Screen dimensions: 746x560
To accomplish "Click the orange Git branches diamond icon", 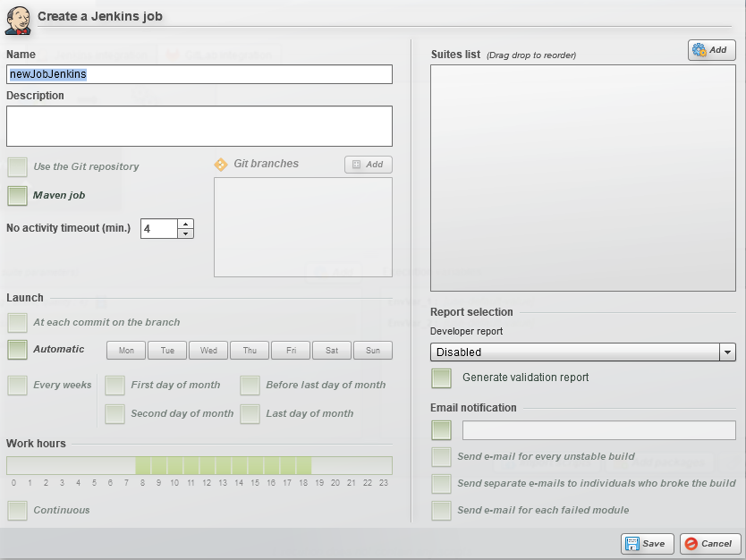I will tap(221, 165).
